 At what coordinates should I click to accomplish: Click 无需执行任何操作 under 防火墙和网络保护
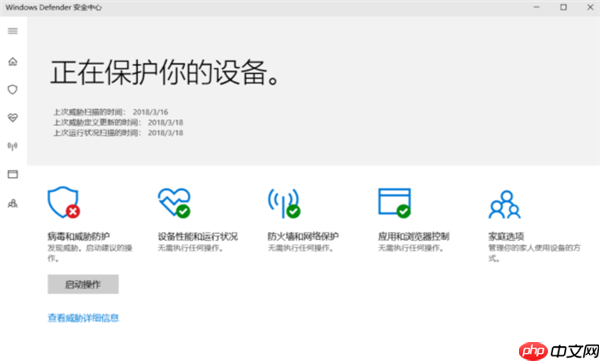[x=301, y=248]
